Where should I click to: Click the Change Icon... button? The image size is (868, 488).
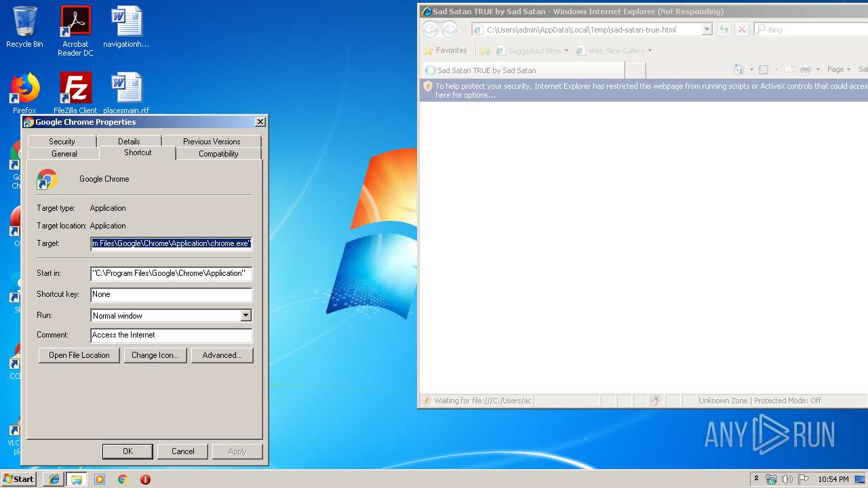point(155,355)
